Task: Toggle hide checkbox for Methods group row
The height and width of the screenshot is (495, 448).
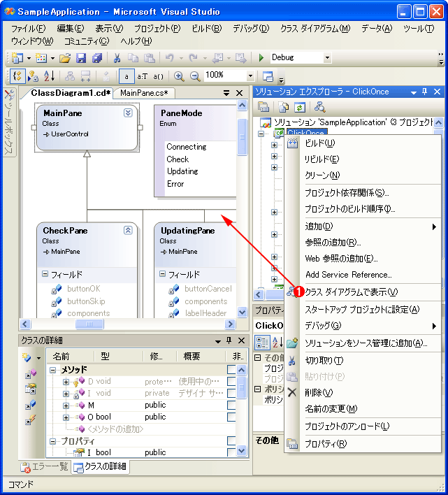Action: [231, 369]
